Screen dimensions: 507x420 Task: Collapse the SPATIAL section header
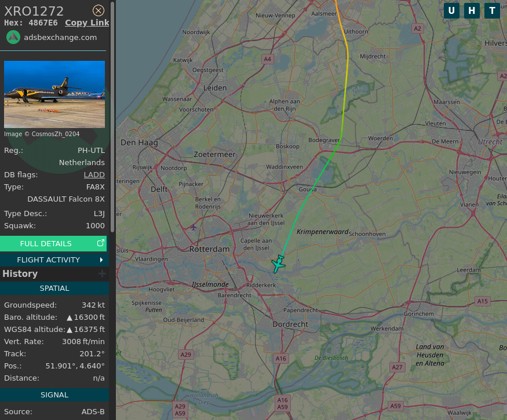point(54,288)
